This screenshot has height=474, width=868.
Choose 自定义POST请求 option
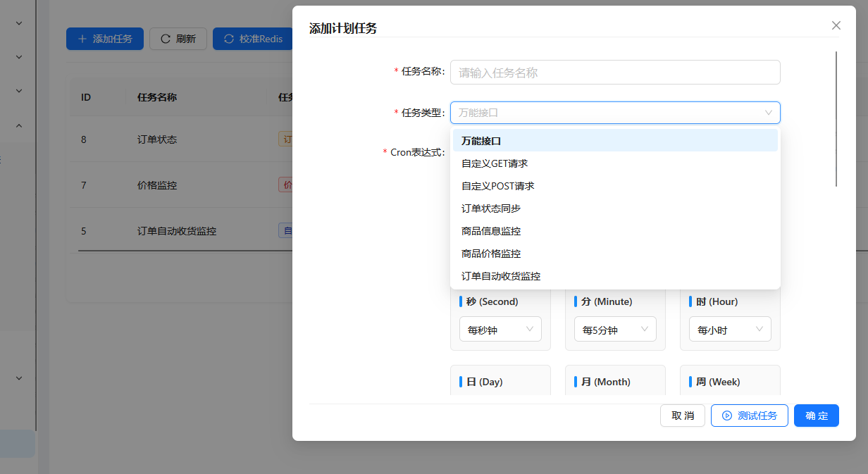click(497, 186)
